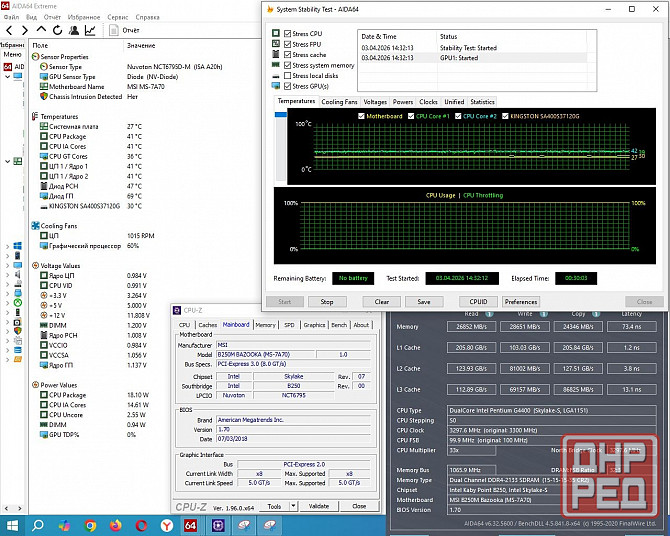Open the graph chart icon in AIDA64 toolbar

coord(90,30)
